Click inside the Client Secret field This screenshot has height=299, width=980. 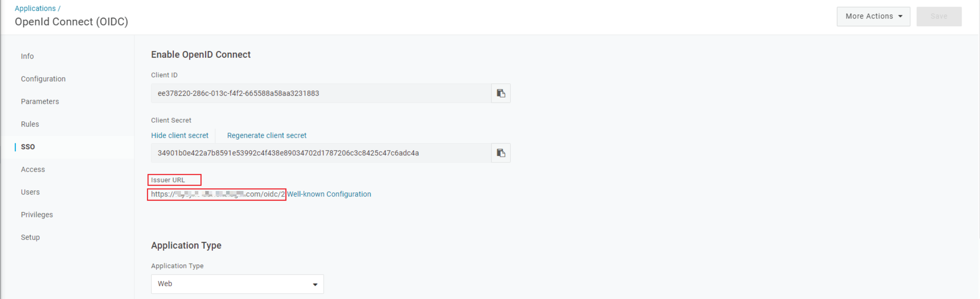point(320,153)
